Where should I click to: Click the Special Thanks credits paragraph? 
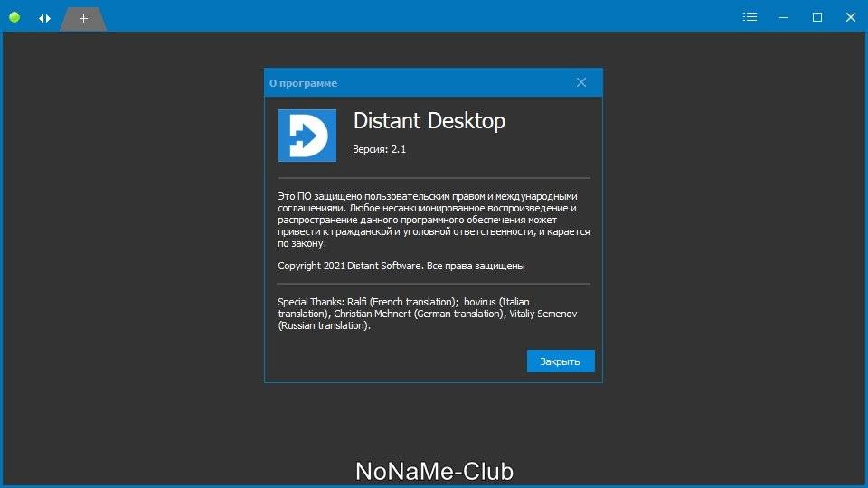428,314
